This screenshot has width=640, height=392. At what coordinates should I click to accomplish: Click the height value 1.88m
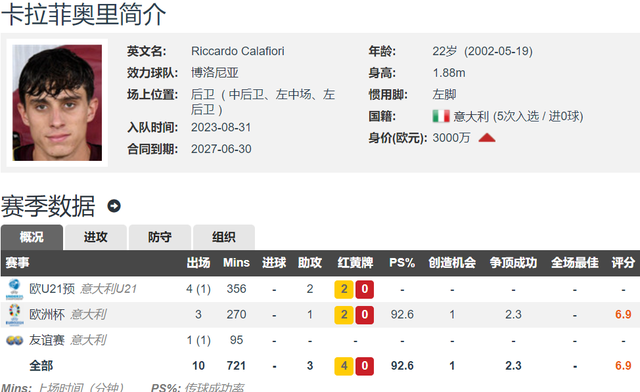click(449, 73)
